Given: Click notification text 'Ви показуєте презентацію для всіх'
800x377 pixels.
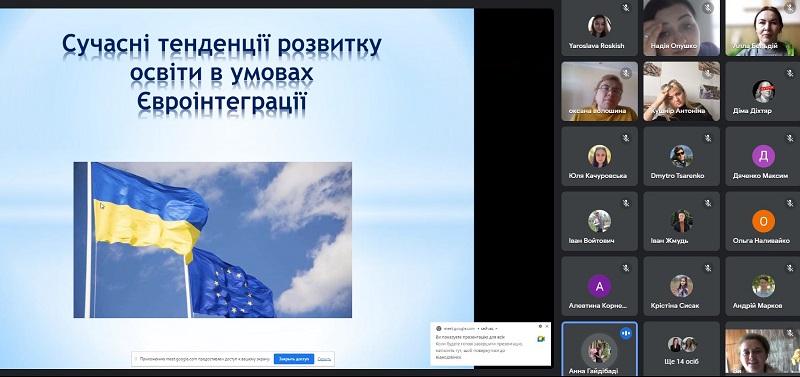Looking at the screenshot, I should point(470,337).
